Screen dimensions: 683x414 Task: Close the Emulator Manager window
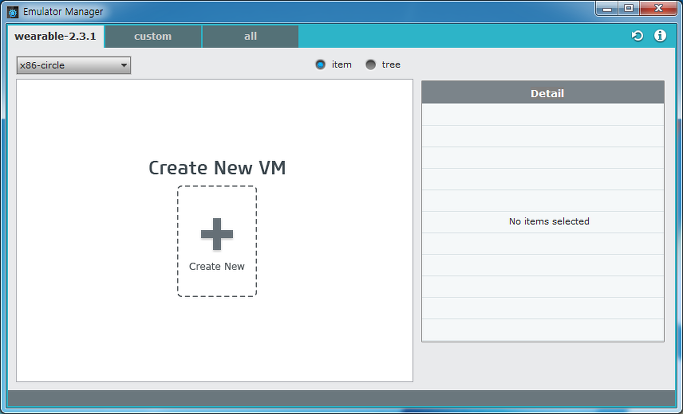(659, 8)
